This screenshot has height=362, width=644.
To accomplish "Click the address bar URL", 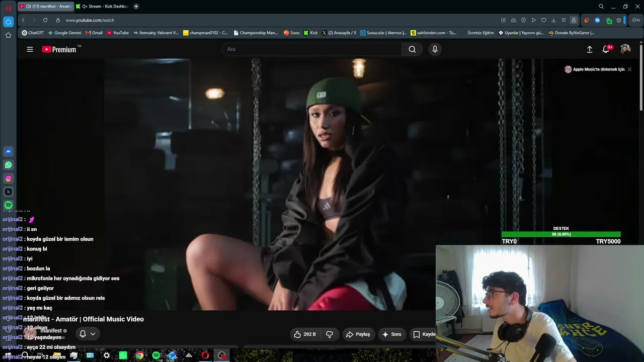I will 90,20.
